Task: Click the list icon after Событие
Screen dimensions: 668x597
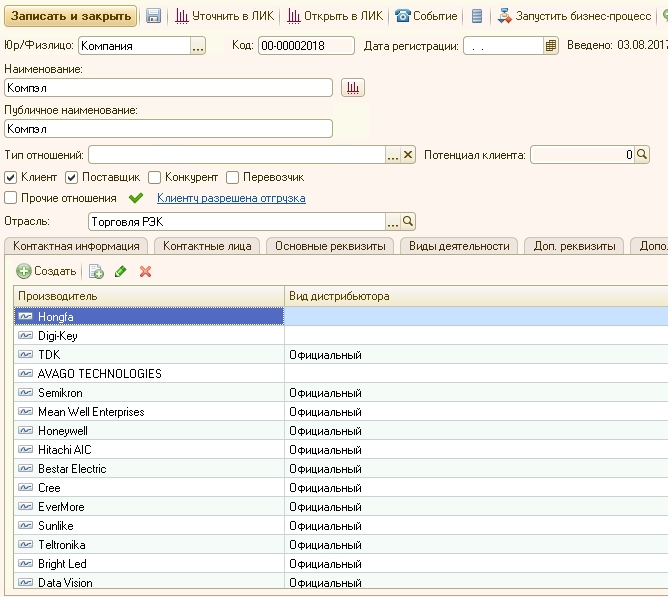Action: coord(477,16)
